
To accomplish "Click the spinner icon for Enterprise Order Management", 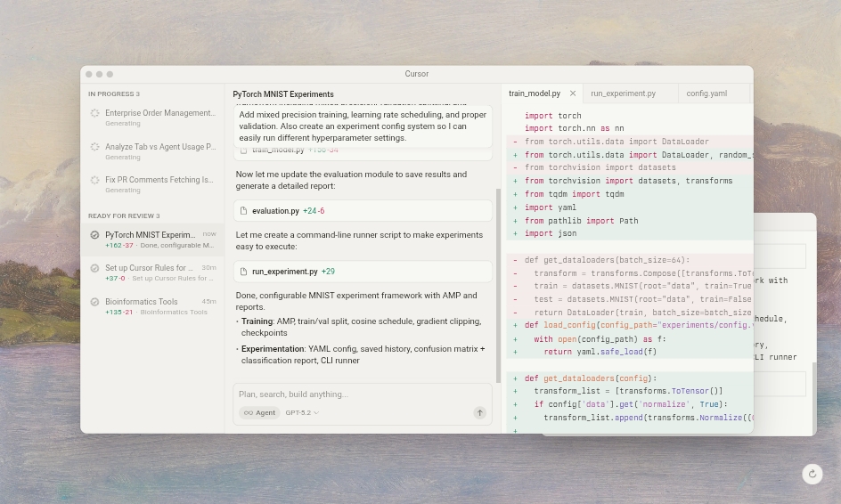I will pos(94,114).
